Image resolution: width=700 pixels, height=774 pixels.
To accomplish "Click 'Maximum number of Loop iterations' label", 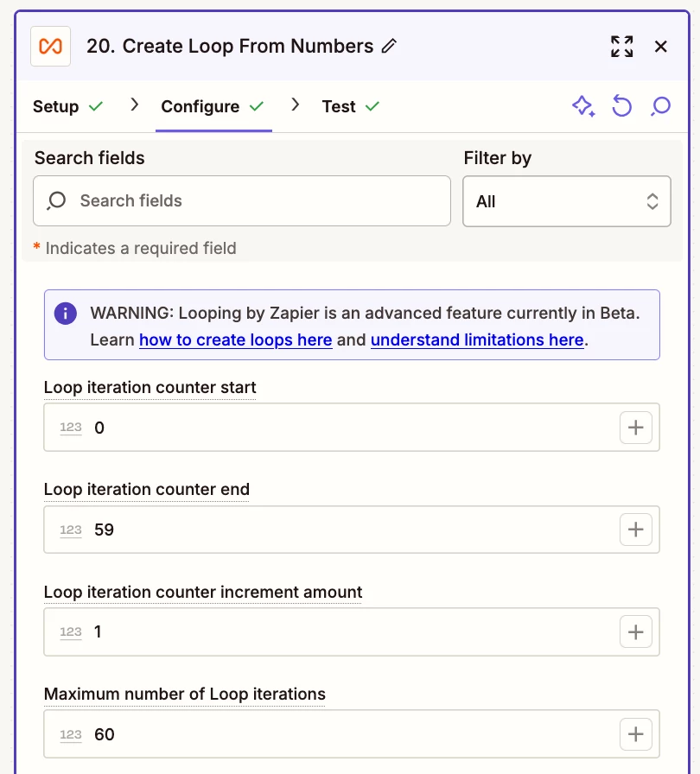I will [185, 694].
